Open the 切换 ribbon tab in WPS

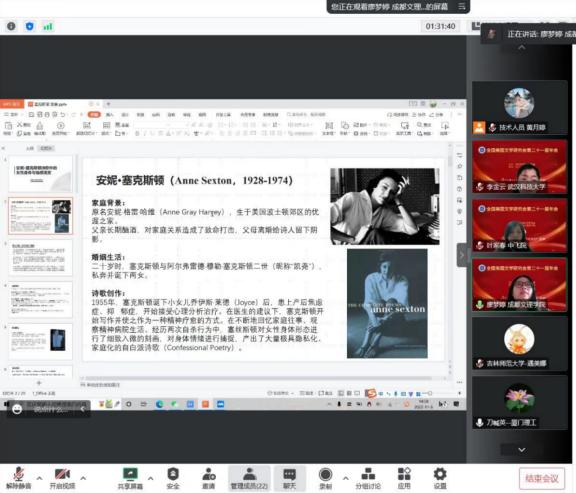coord(140,115)
